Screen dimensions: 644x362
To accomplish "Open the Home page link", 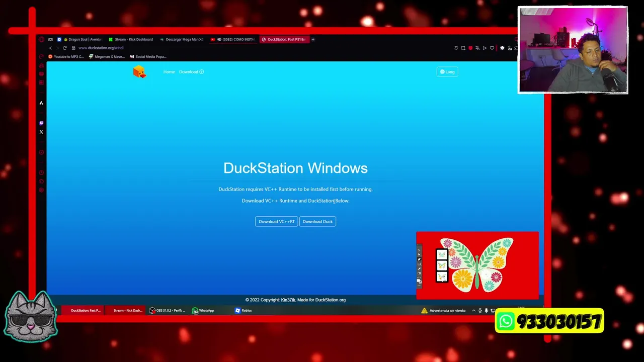I will [x=169, y=72].
